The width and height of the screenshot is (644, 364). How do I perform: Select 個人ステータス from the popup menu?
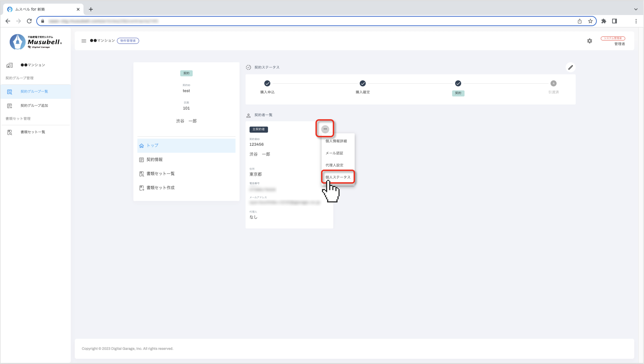point(338,177)
